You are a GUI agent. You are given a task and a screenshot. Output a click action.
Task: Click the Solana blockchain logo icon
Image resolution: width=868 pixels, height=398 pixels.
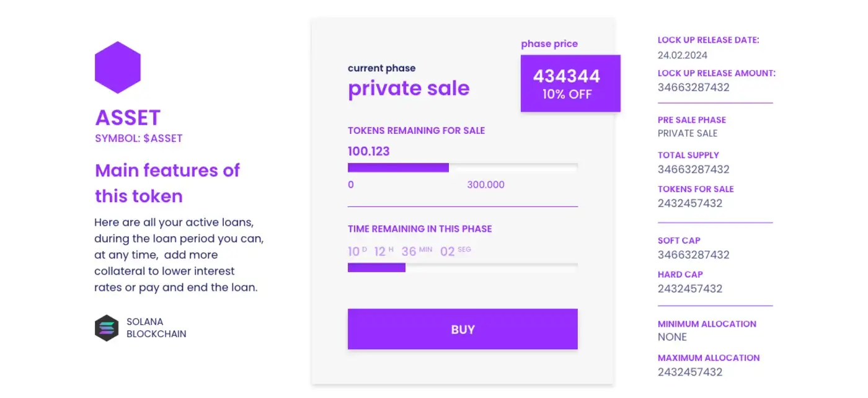106,328
